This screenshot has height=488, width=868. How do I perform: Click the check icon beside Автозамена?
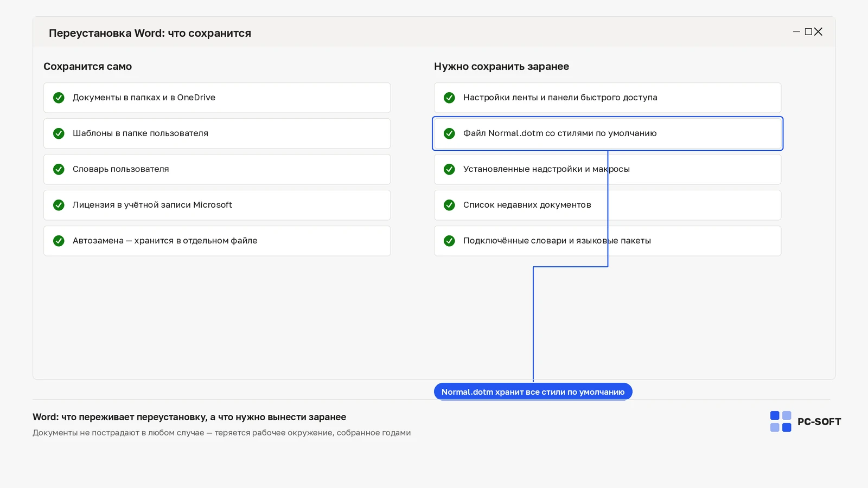(x=59, y=241)
